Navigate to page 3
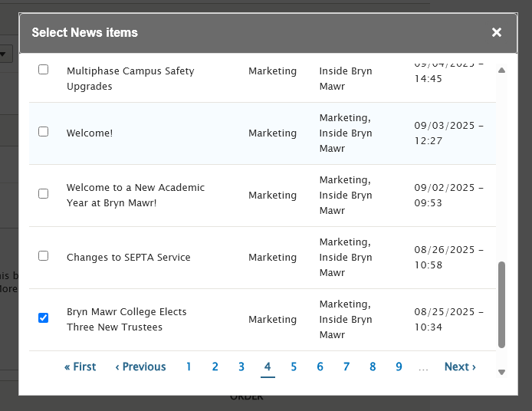Image resolution: width=532 pixels, height=411 pixels. (241, 367)
